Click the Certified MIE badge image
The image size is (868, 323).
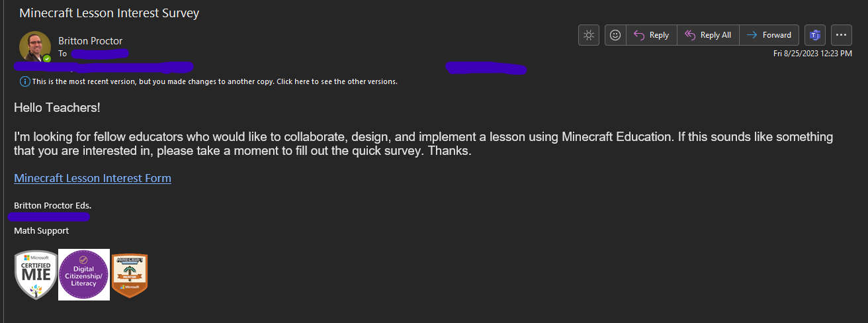coord(36,275)
